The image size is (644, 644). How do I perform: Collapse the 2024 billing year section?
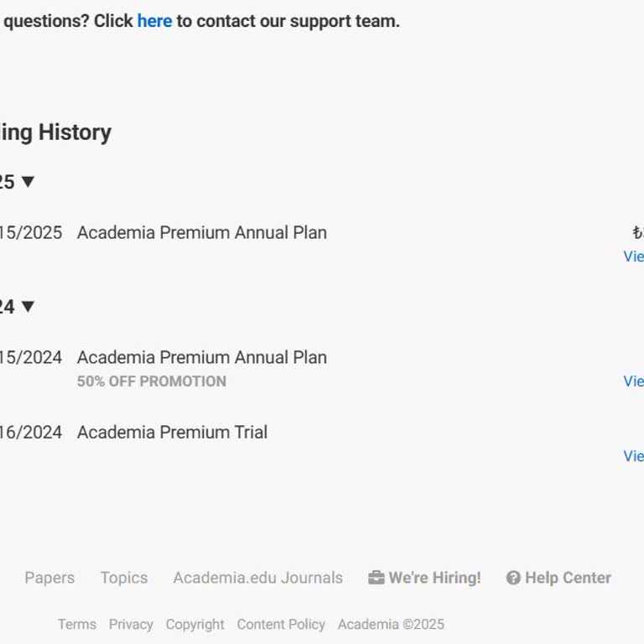click(27, 306)
